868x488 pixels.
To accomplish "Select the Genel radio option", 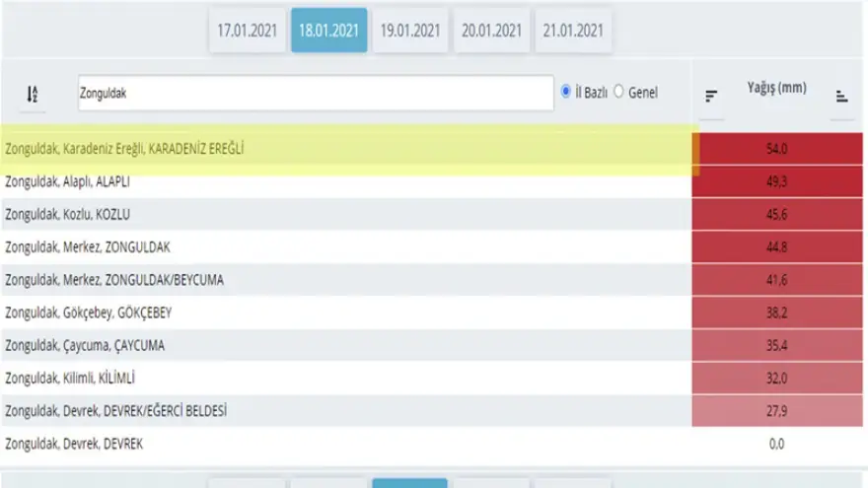I will click(619, 92).
